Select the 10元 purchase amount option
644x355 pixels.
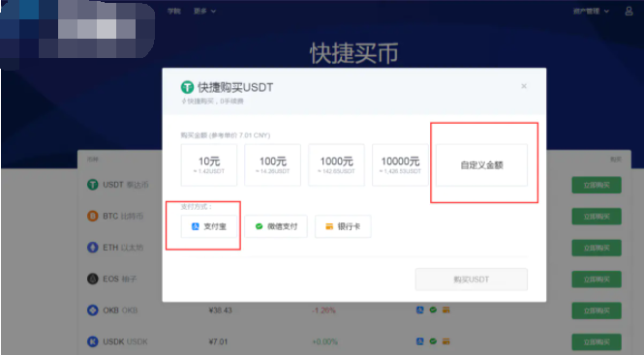pos(209,165)
